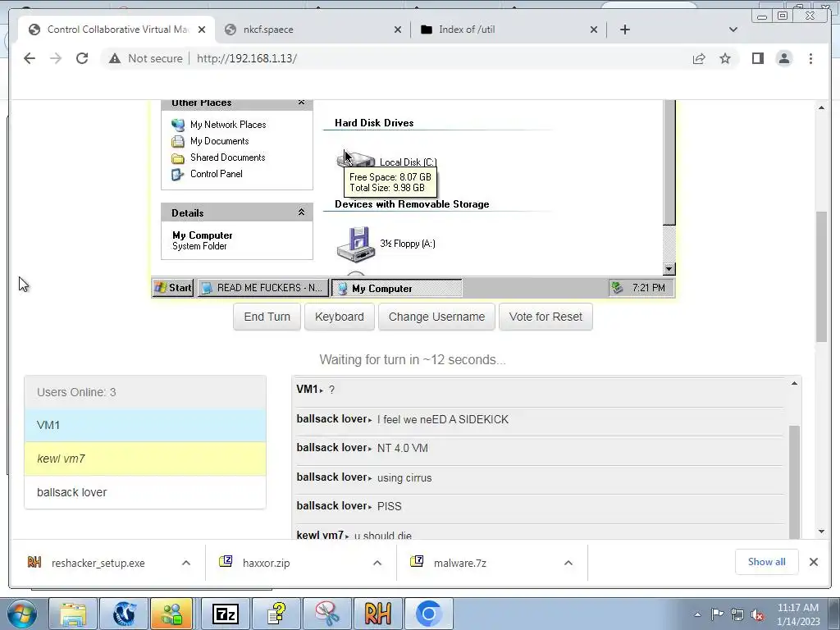Select user VM1 in the users list
Viewport: 840px width, 630px height.
pyautogui.click(x=145, y=426)
